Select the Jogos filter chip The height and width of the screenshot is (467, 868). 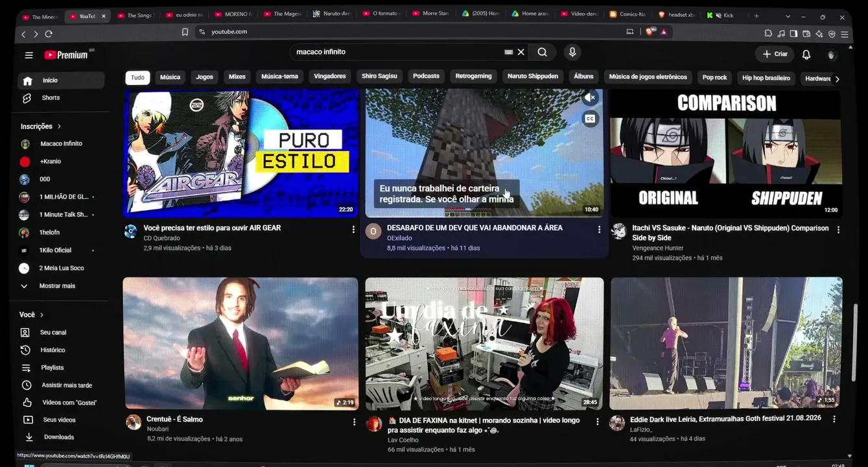(x=204, y=77)
